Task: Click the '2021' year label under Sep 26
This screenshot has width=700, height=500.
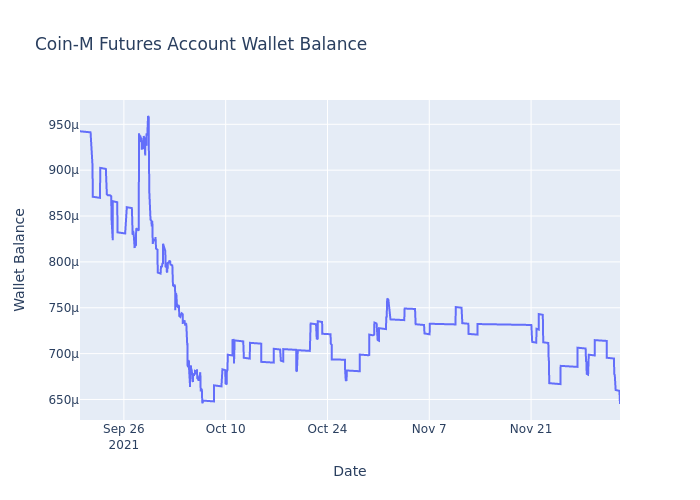Action: [x=124, y=445]
